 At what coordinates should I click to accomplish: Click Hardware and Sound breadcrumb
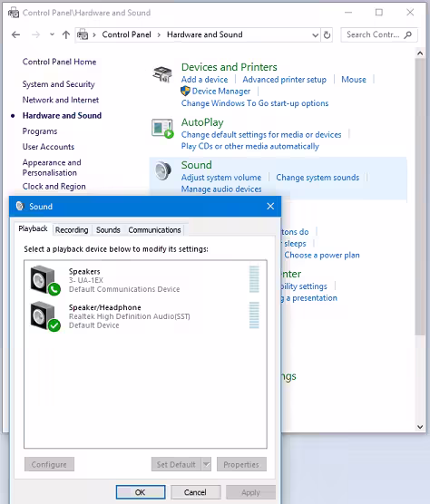coord(204,34)
